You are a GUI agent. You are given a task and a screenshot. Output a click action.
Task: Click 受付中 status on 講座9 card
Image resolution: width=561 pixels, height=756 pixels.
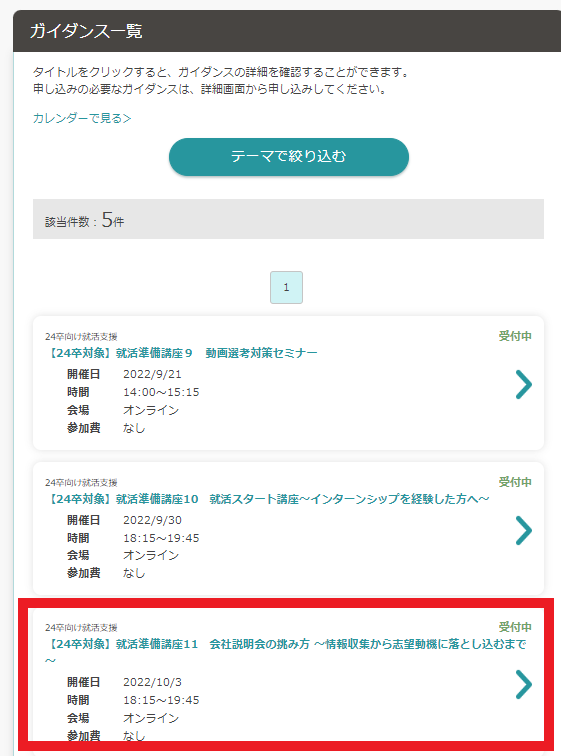click(x=515, y=336)
